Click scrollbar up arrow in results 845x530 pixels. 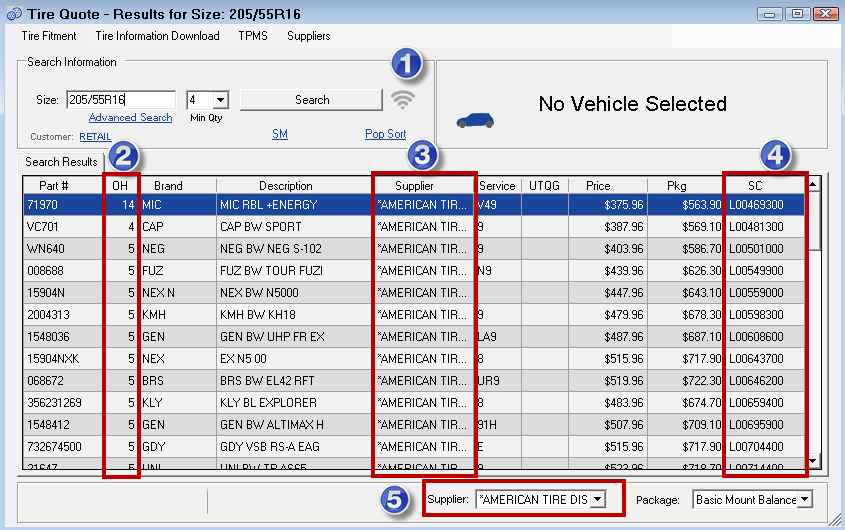point(813,185)
